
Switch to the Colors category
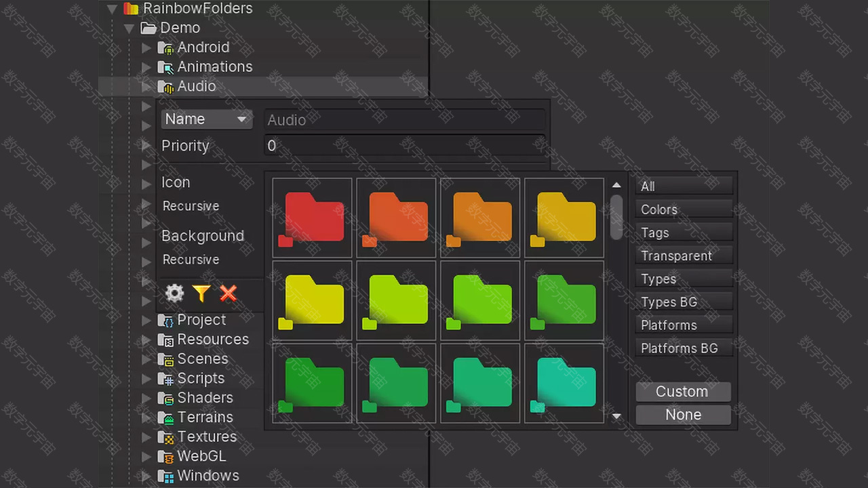pos(684,209)
